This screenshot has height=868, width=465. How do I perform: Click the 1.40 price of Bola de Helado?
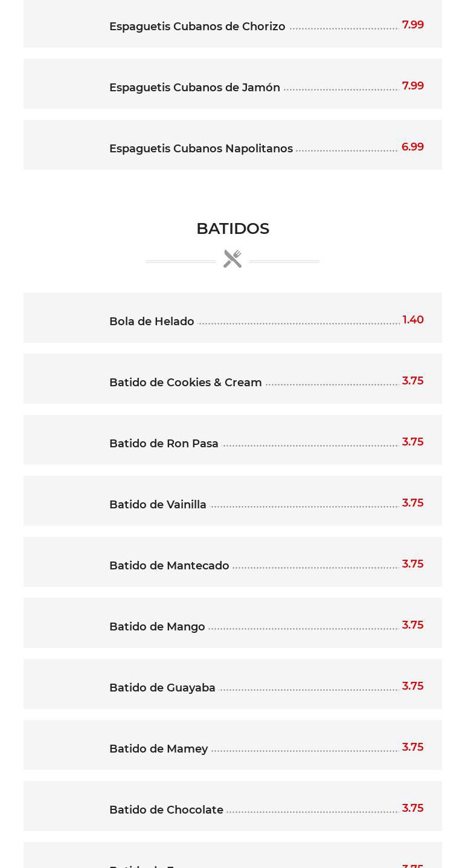[413, 320]
